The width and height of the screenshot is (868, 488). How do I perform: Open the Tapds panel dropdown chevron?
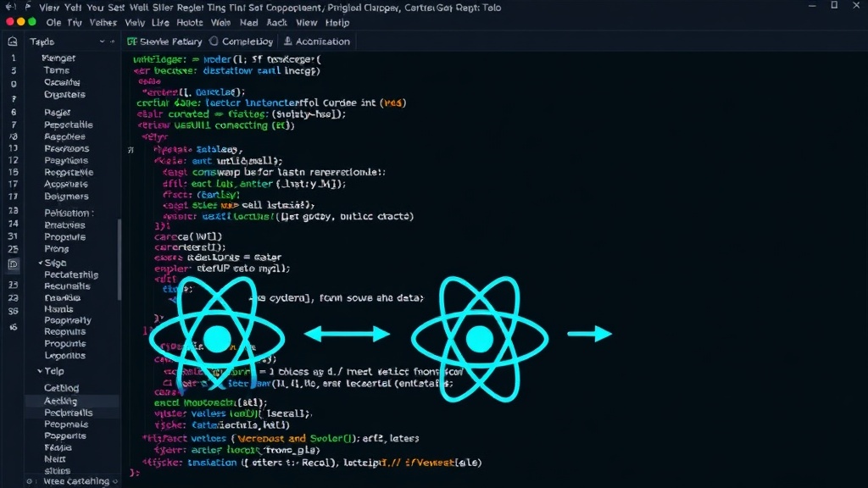coord(102,42)
